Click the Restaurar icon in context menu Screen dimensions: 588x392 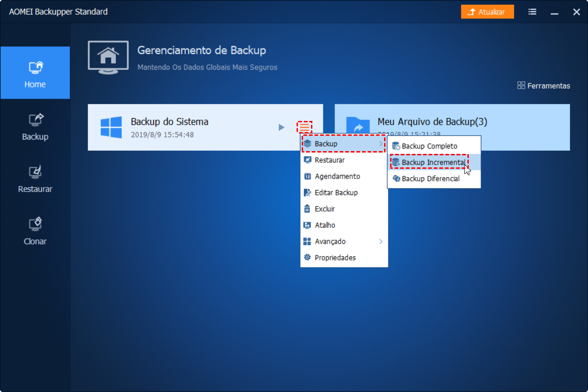[307, 160]
